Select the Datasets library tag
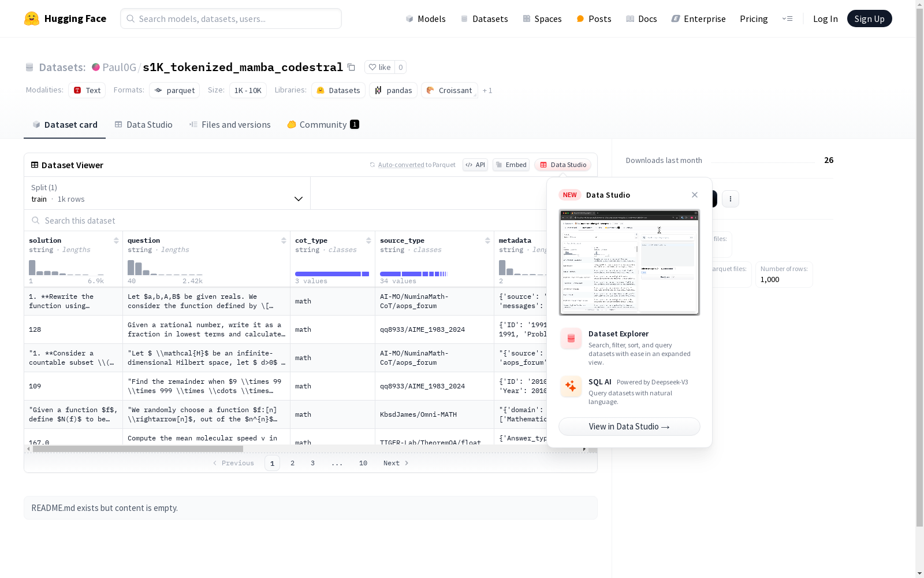The width and height of the screenshot is (924, 578). [338, 90]
